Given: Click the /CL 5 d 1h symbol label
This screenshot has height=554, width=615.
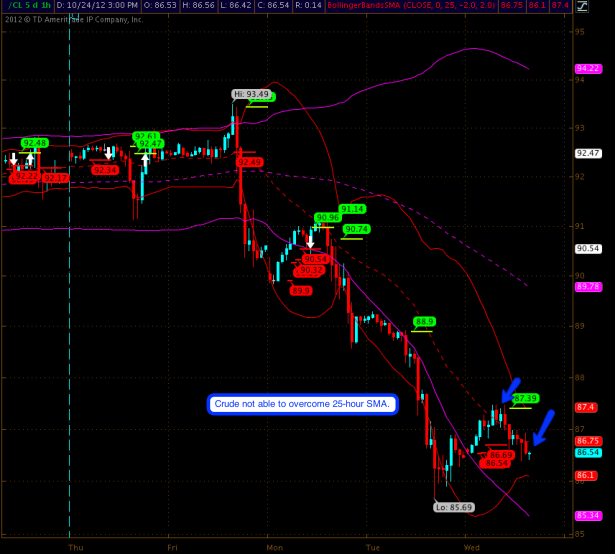Looking at the screenshot, I should 31,6.
